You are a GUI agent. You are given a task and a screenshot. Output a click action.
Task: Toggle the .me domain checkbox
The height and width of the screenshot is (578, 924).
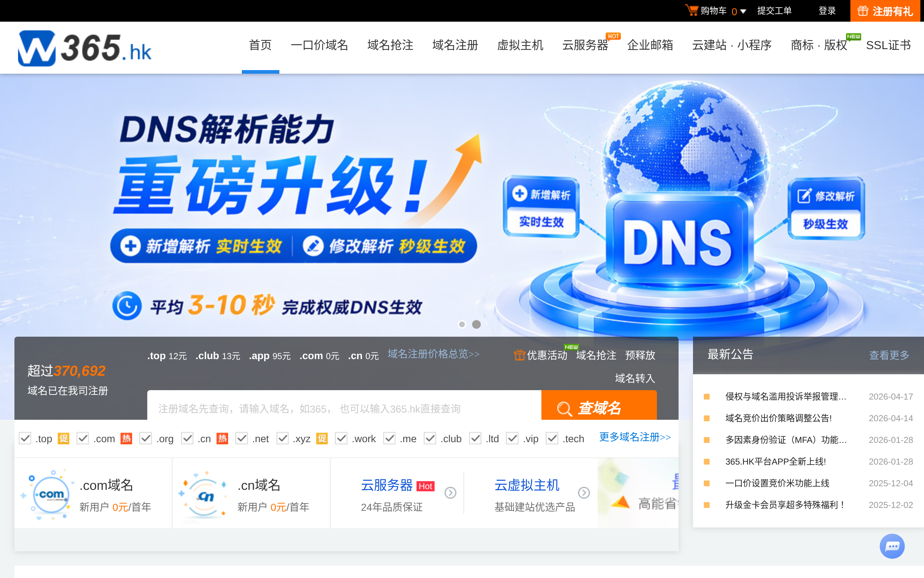coord(389,439)
